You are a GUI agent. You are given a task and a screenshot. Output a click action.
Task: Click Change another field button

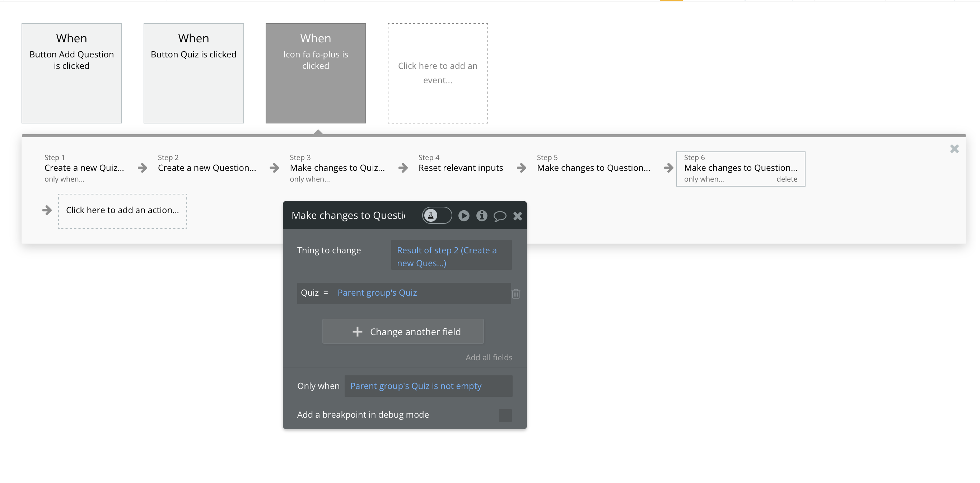click(x=403, y=332)
